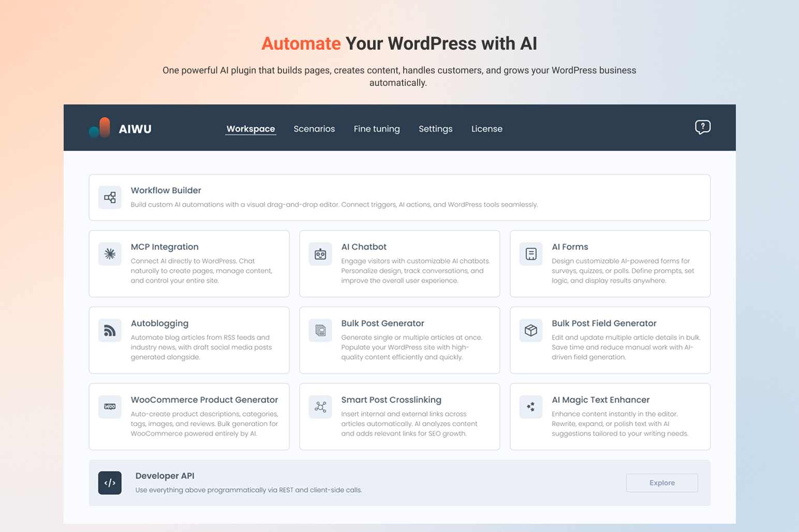
Task: Open the help question mark bubble
Action: click(702, 127)
